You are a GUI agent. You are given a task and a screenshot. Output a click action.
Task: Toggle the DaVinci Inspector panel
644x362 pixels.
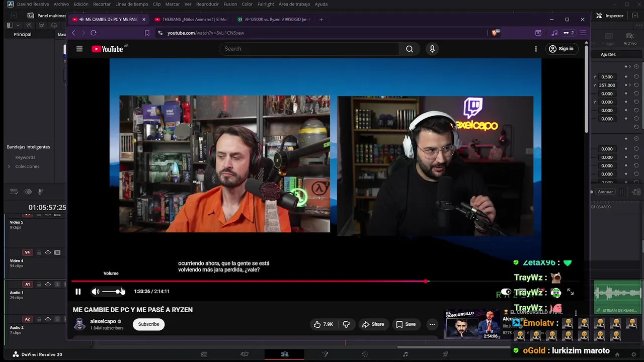click(610, 16)
